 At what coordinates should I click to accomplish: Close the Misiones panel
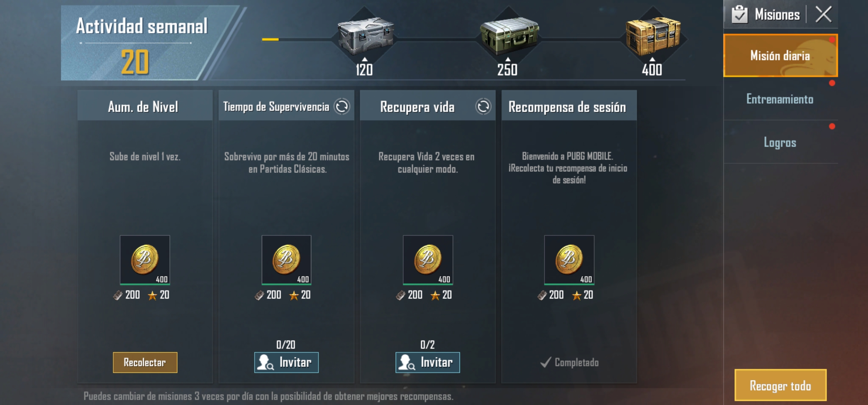[x=823, y=14]
